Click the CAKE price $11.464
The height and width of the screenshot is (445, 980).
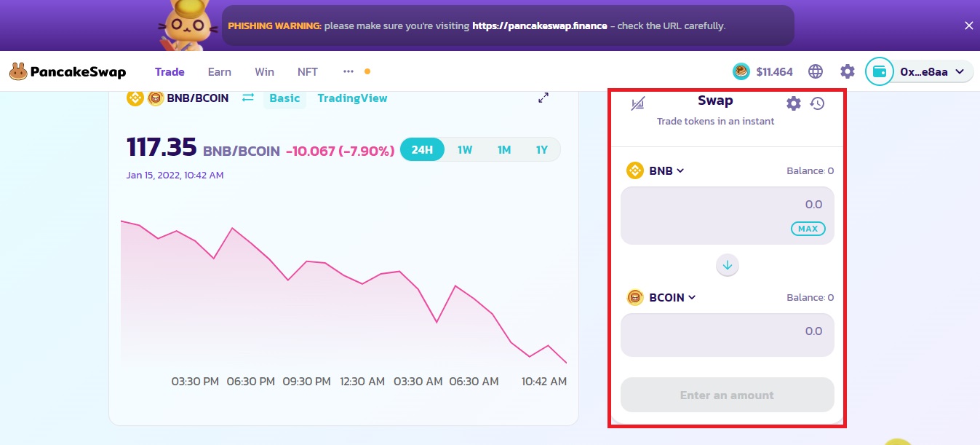(x=774, y=71)
